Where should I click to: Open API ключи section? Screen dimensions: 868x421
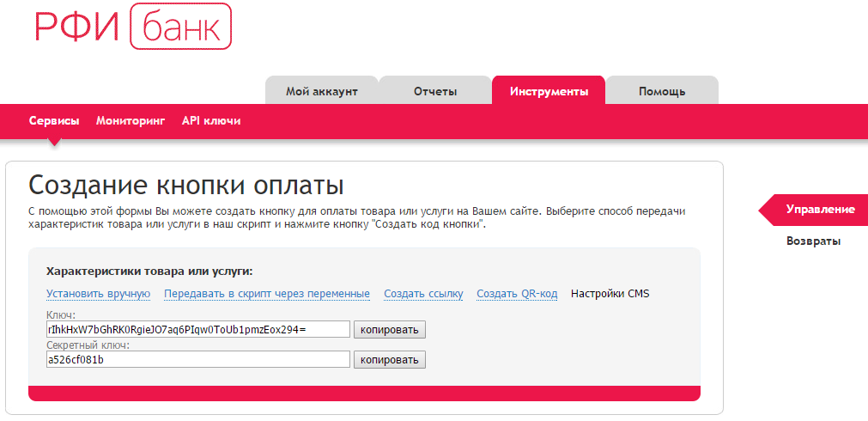click(x=211, y=121)
